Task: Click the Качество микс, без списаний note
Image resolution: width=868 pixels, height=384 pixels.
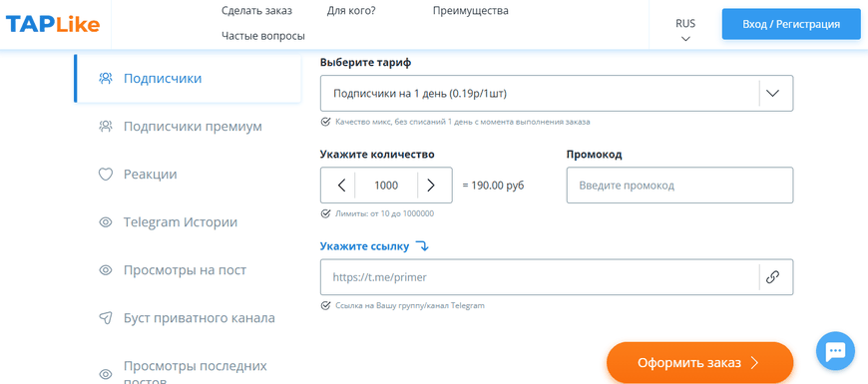Action: (x=462, y=122)
